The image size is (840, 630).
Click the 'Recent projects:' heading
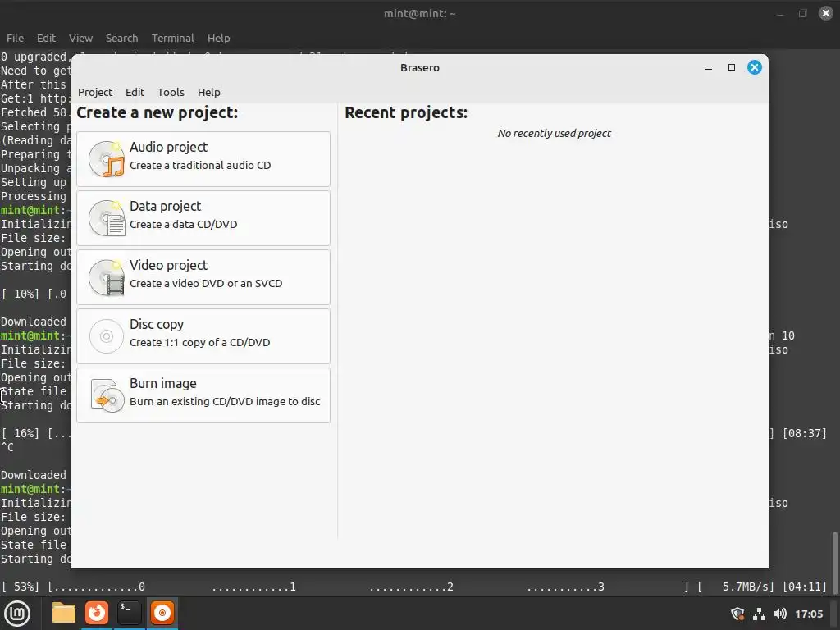[x=406, y=113]
